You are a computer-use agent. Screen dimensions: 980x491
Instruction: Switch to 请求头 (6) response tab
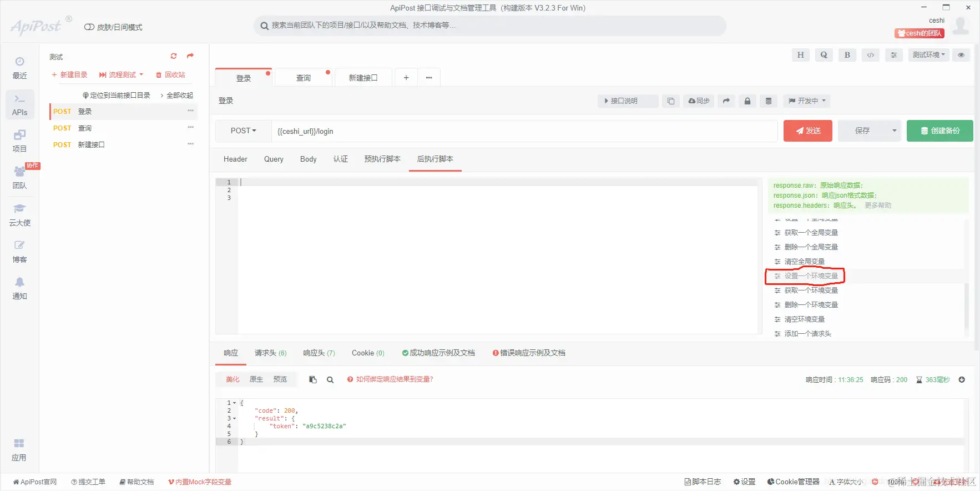coord(270,353)
